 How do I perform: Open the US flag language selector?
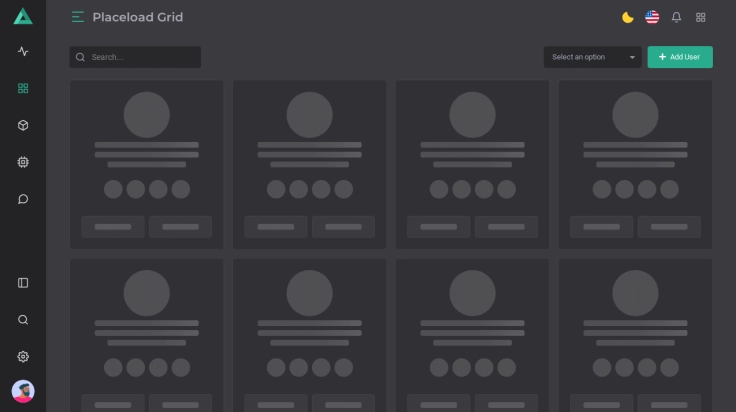point(652,17)
